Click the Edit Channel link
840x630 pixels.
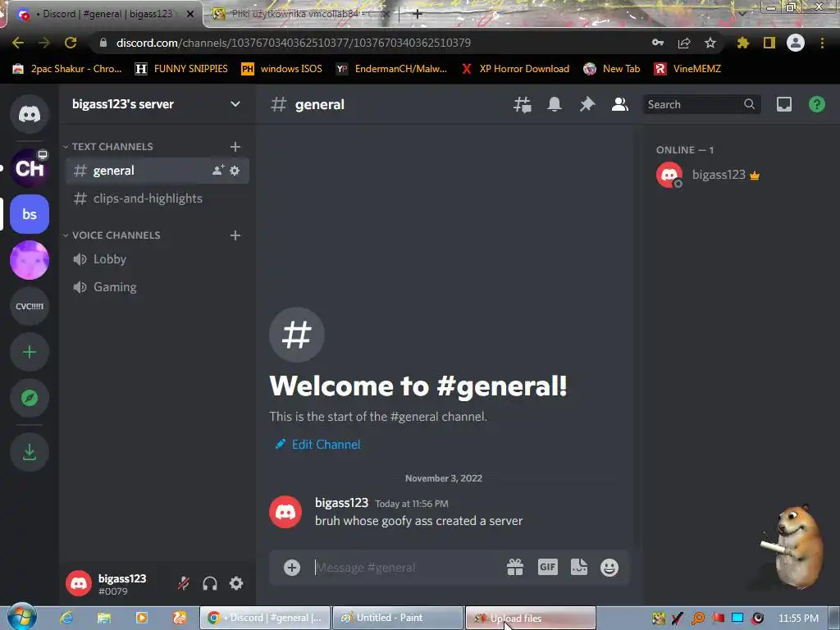click(317, 445)
